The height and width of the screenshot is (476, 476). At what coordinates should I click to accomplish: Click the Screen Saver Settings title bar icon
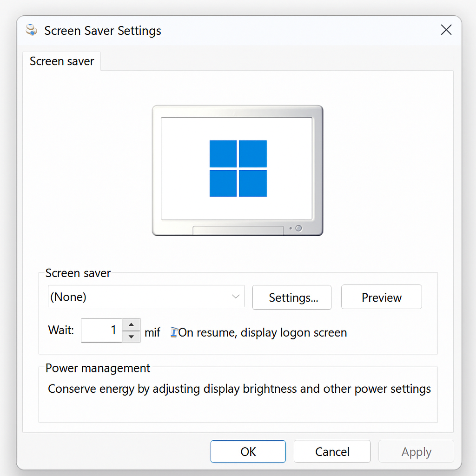pos(31,29)
